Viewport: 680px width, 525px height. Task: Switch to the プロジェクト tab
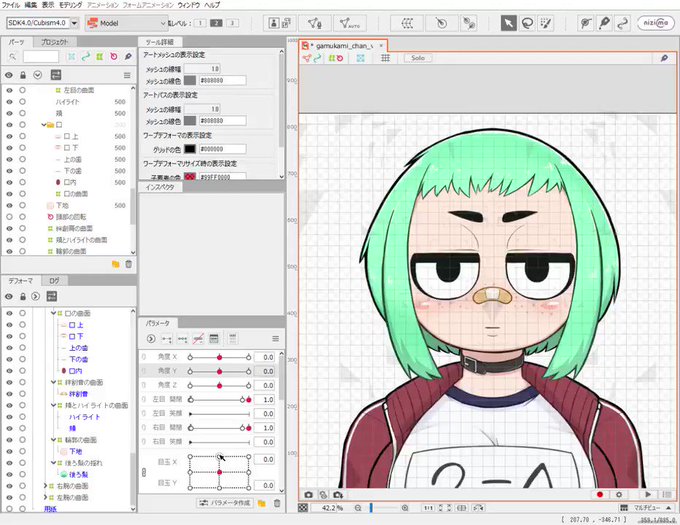coord(55,42)
